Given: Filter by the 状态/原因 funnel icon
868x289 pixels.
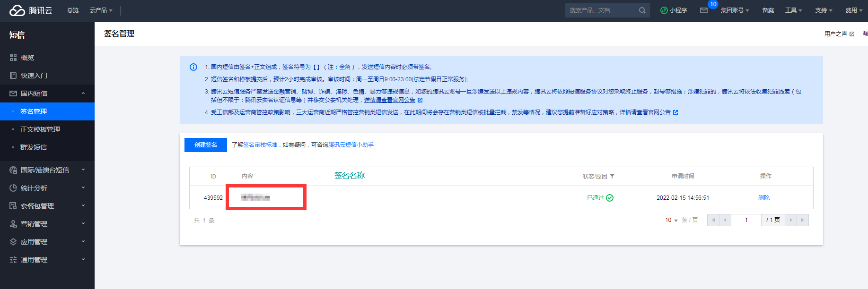Looking at the screenshot, I should click(612, 176).
